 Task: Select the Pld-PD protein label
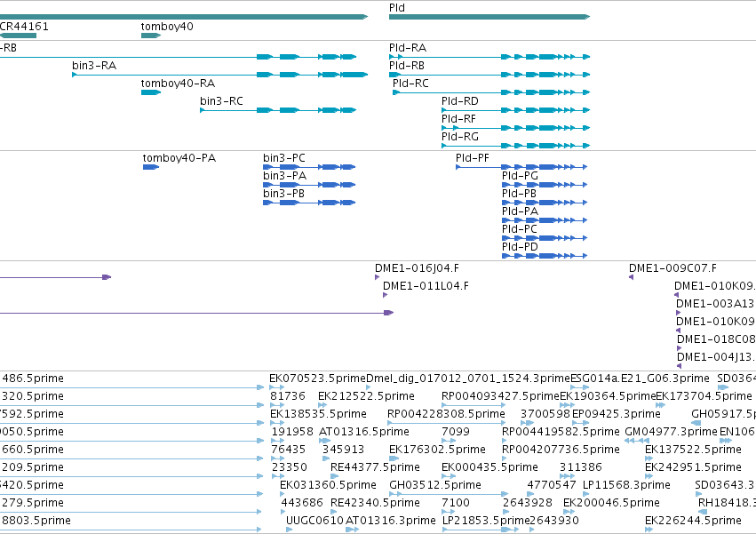(520, 248)
